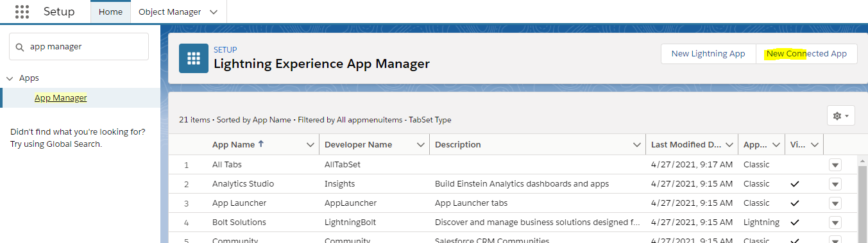Select the Bolt Solutions app name cell
This screenshot has width=868, height=243.
(x=239, y=222)
